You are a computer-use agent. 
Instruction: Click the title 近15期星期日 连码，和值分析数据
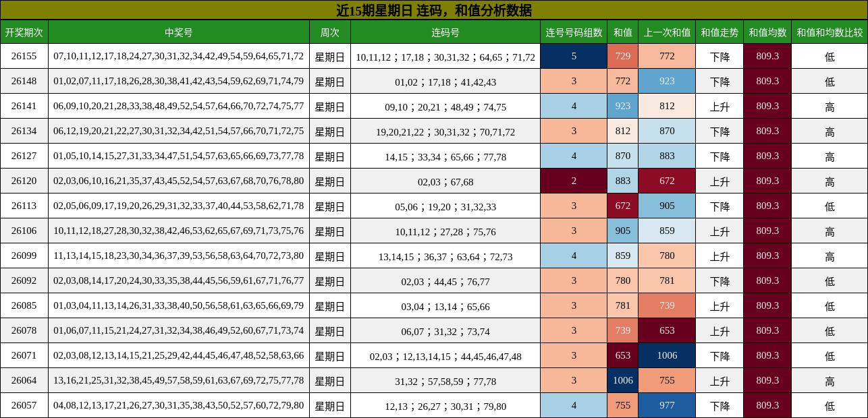tap(434, 10)
